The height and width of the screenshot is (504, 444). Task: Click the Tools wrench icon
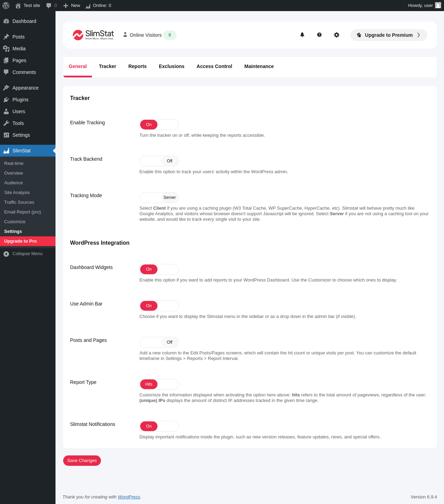pos(6,123)
